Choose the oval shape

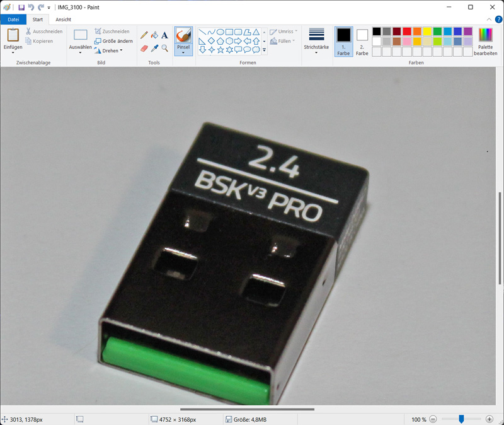point(220,32)
